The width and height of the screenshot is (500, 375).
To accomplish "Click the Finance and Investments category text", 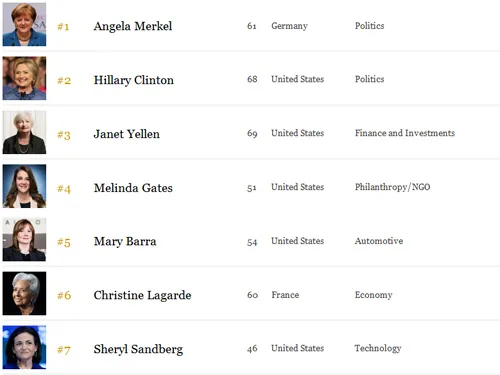I will click(405, 133).
